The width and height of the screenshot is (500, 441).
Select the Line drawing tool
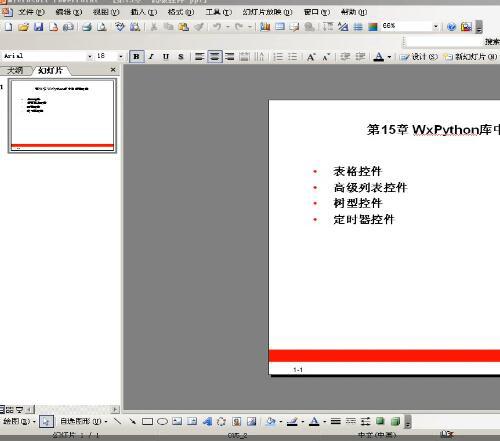tap(117, 421)
